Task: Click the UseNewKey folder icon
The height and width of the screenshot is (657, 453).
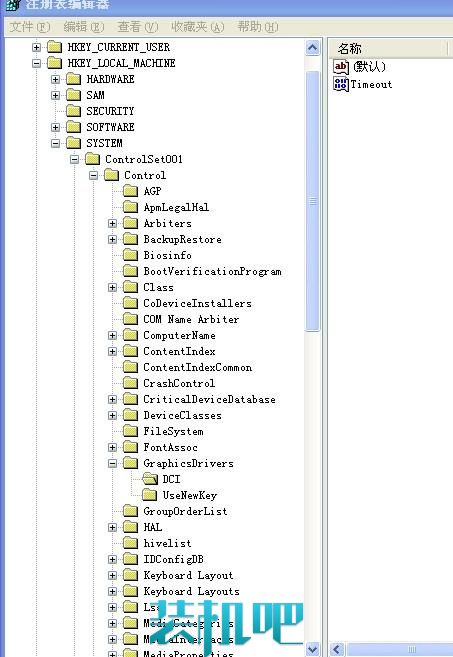Action: pyautogui.click(x=150, y=495)
